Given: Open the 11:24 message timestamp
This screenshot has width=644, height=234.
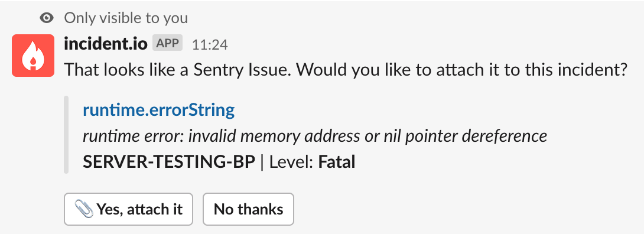Looking at the screenshot, I should click(x=210, y=44).
